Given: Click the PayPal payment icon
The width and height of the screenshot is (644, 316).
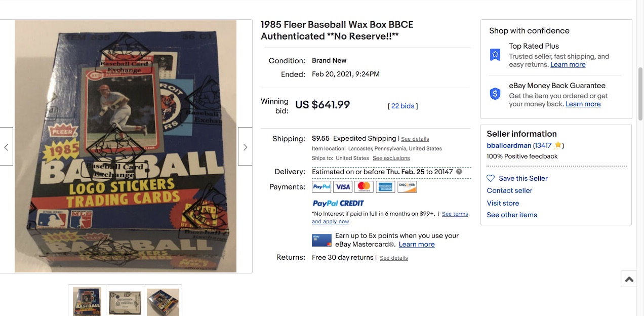Looking at the screenshot, I should pos(321,187).
